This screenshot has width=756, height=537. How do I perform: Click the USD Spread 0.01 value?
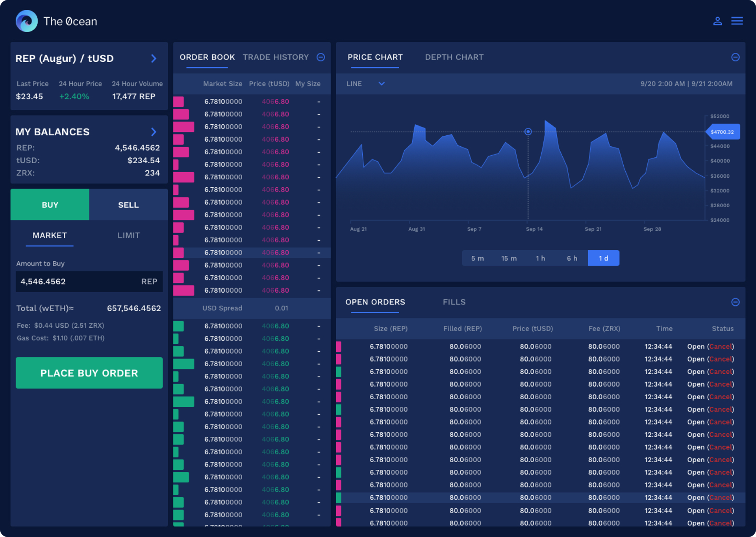click(282, 308)
